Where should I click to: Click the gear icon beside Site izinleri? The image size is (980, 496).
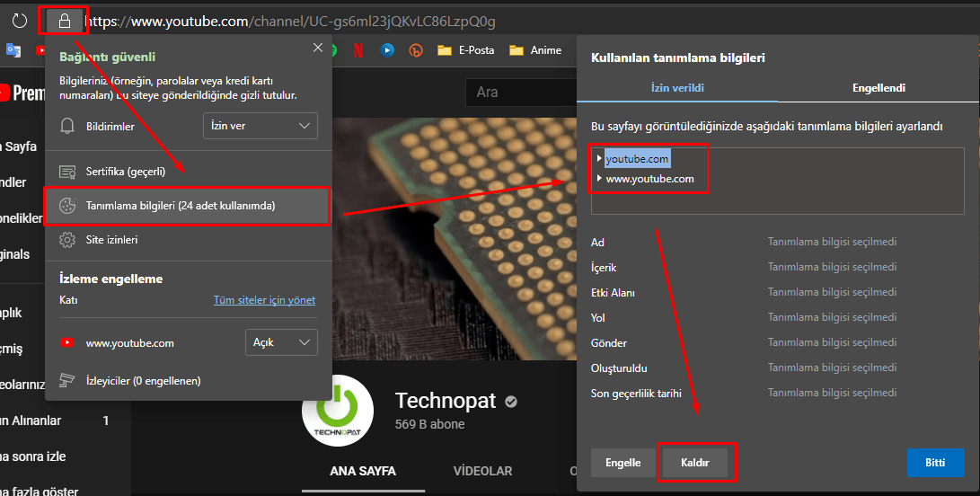66,240
